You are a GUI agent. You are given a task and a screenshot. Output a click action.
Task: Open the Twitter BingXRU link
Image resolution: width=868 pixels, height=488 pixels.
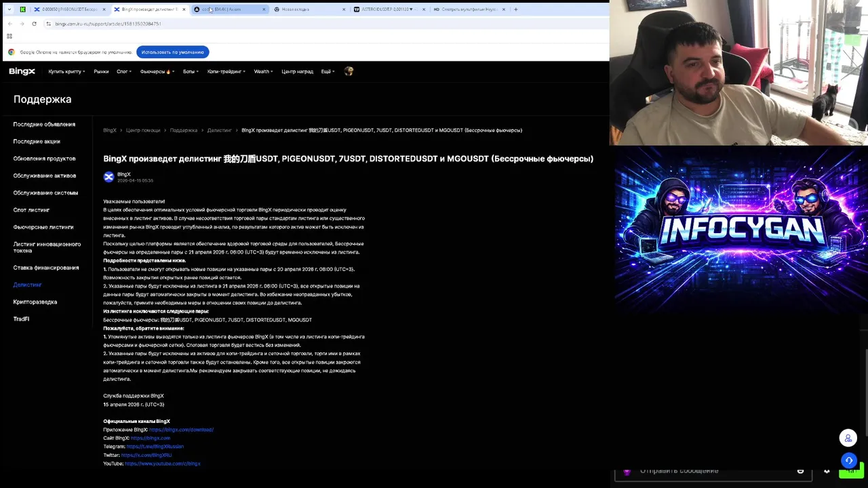[146, 455]
